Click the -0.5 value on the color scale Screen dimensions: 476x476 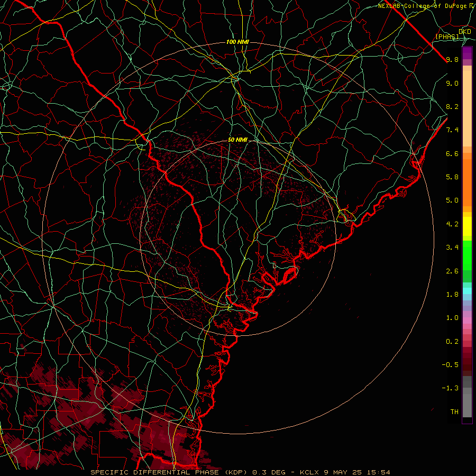pos(450,365)
